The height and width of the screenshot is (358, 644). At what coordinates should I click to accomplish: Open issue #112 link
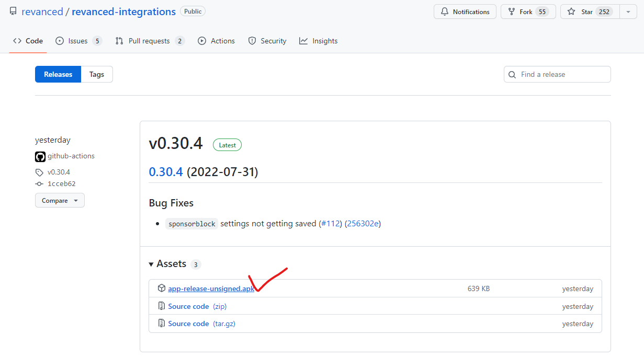[x=330, y=223]
